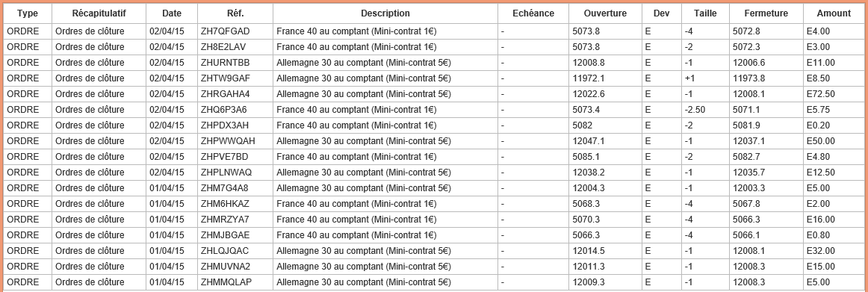Click the Fermeture column header

(x=766, y=14)
